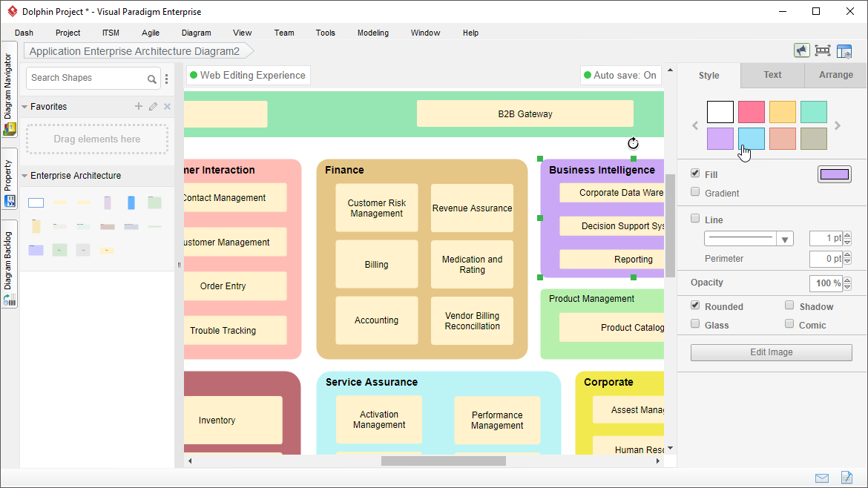Click the Opacity value field

pos(826,283)
